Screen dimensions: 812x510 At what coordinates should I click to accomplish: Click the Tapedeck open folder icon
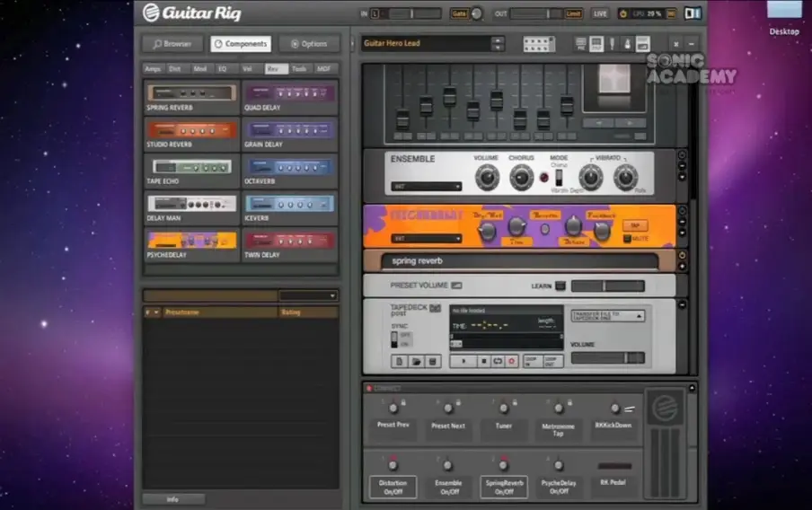416,362
